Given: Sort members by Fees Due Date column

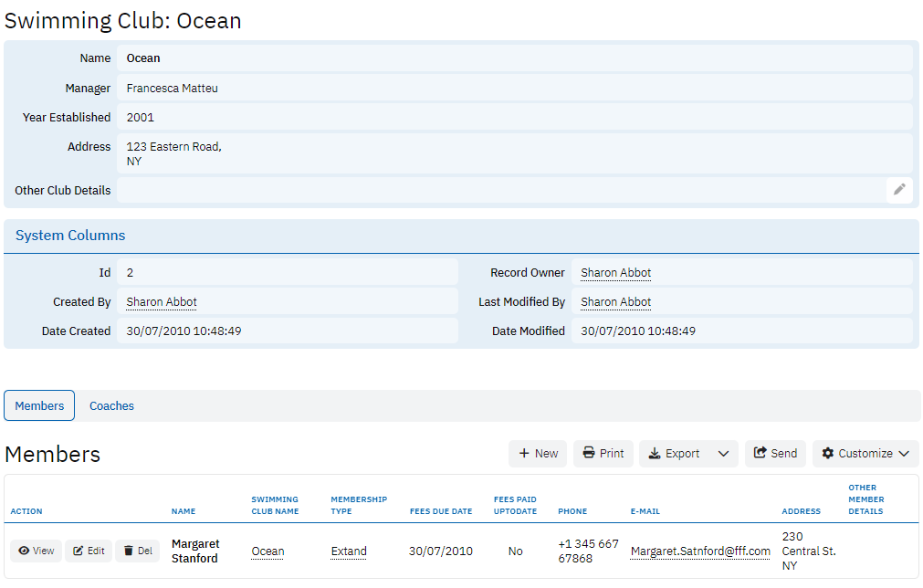Looking at the screenshot, I should pyautogui.click(x=441, y=511).
